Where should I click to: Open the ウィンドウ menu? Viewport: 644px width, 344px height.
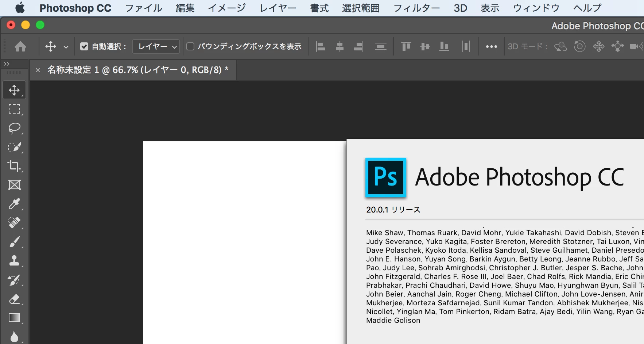536,8
